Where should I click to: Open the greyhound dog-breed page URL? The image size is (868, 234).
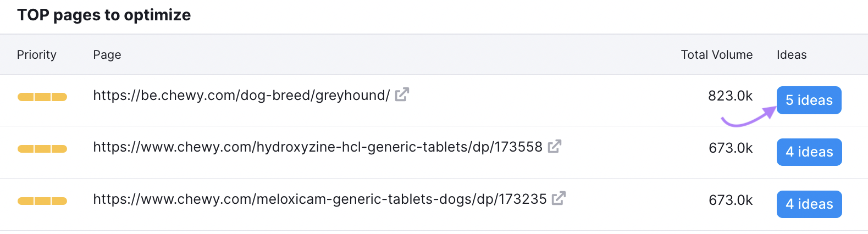pos(241,96)
